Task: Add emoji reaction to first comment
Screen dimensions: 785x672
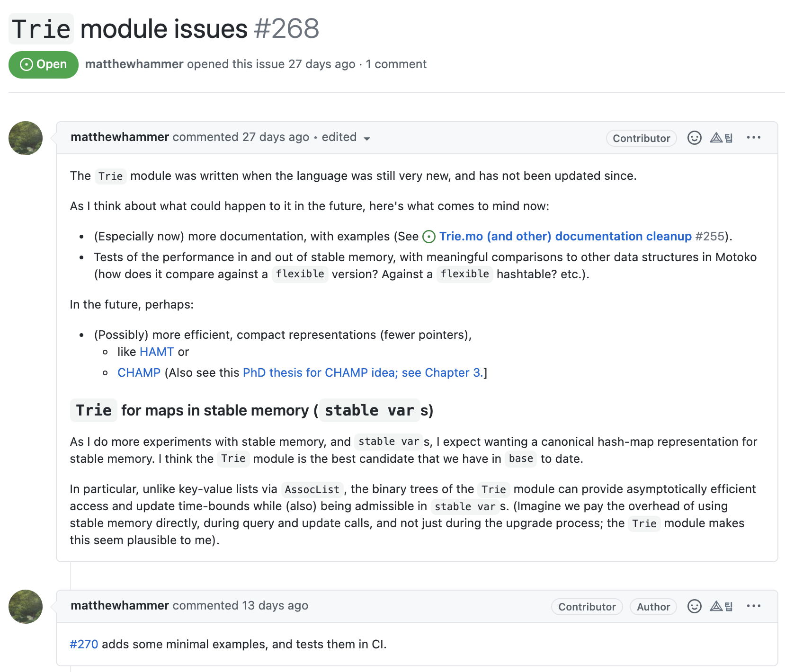Action: tap(694, 138)
